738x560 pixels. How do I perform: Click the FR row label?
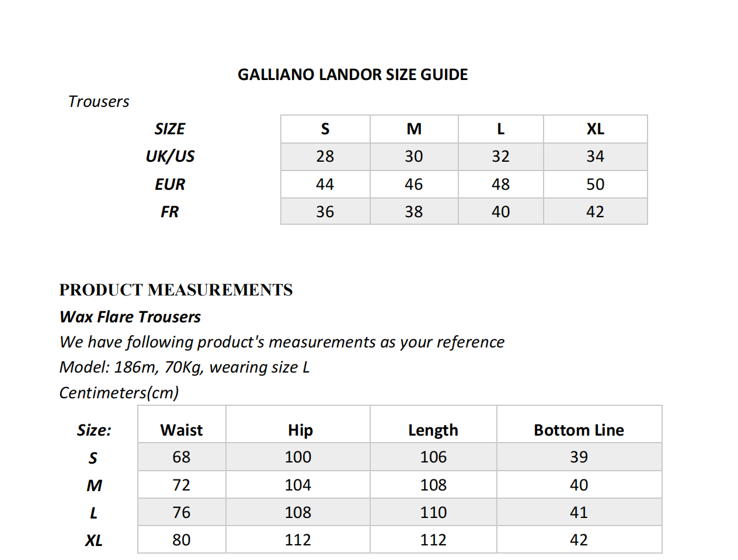pyautogui.click(x=169, y=212)
